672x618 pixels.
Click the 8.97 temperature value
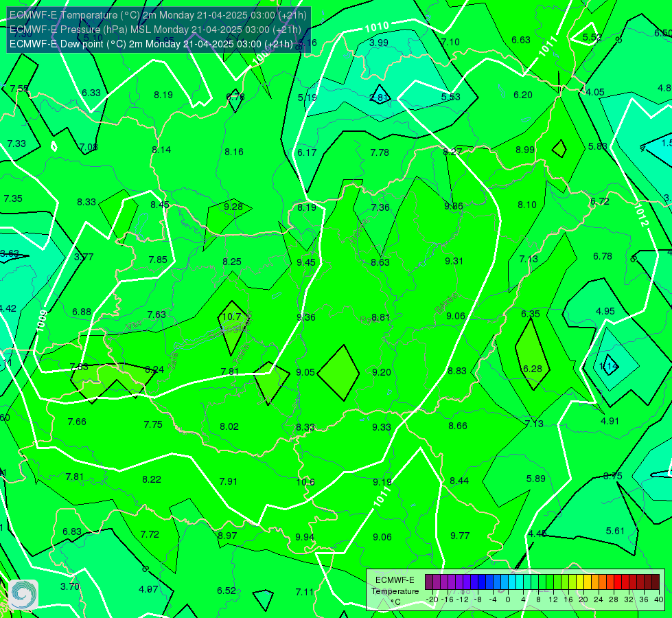coord(228,536)
